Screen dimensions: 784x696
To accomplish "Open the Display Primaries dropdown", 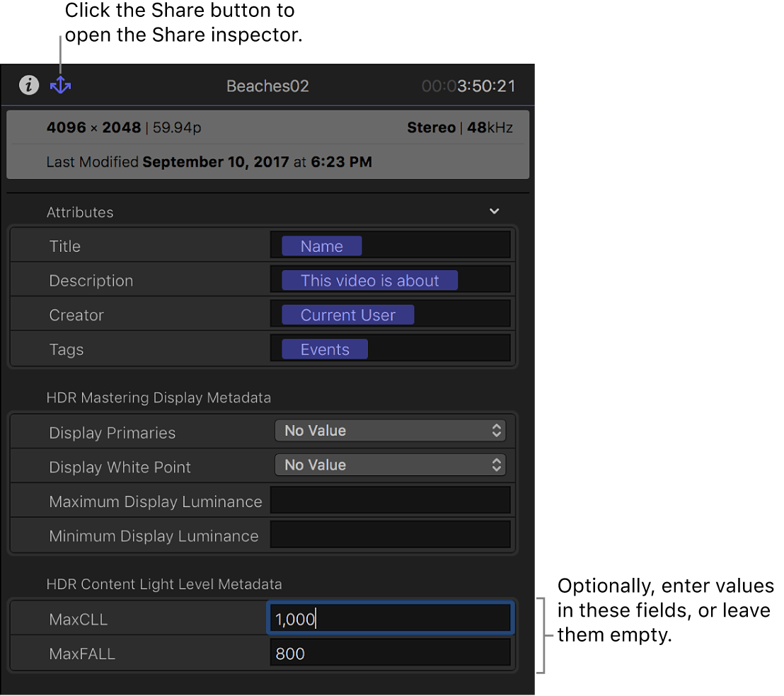I will [x=390, y=430].
